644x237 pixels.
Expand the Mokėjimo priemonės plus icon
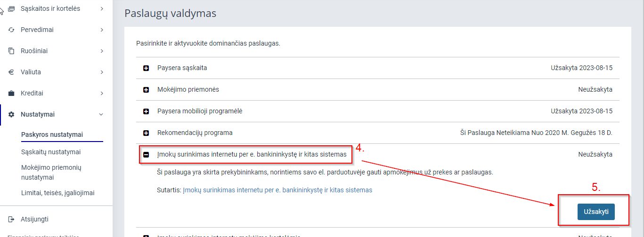(x=146, y=90)
